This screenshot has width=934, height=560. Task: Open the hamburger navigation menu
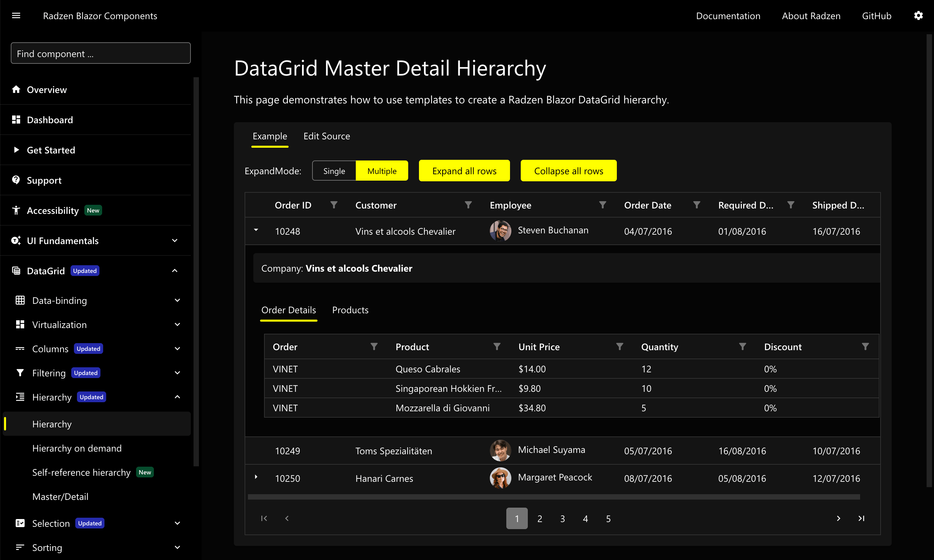tap(16, 15)
